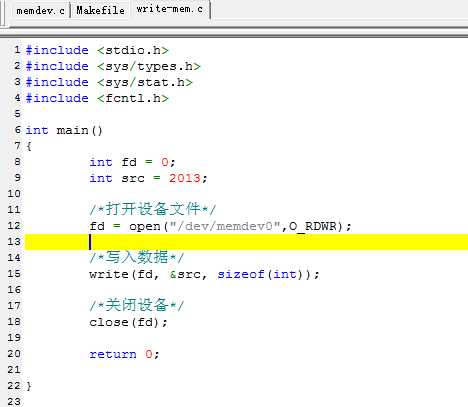Click the open("/dev/memdev0",O_RDWR) statement
Screen dimensions: 468x407
220,226
